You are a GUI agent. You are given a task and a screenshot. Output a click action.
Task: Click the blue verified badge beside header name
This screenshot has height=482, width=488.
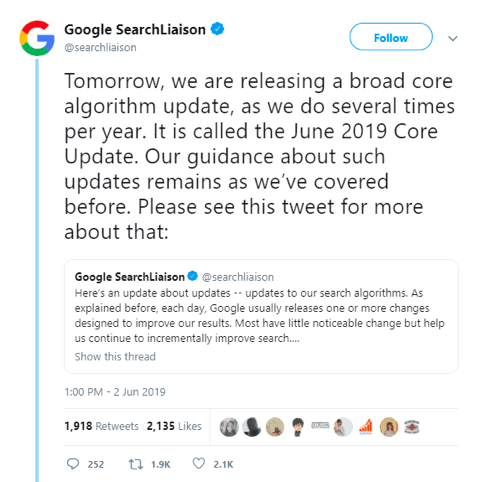(x=217, y=29)
